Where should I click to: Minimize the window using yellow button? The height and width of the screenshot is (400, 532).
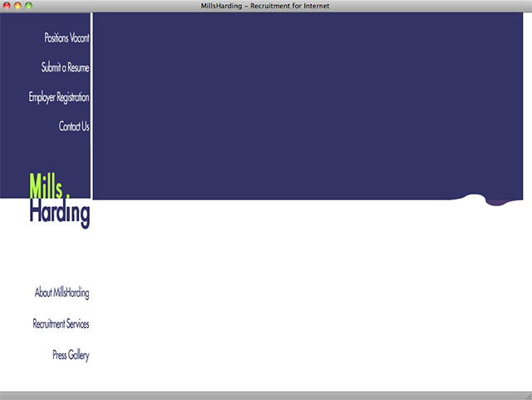tap(17, 6)
